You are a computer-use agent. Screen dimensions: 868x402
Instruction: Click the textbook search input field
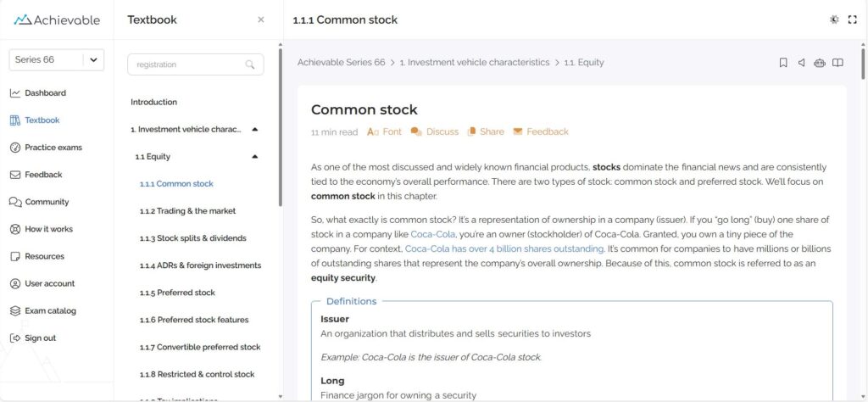(186, 64)
